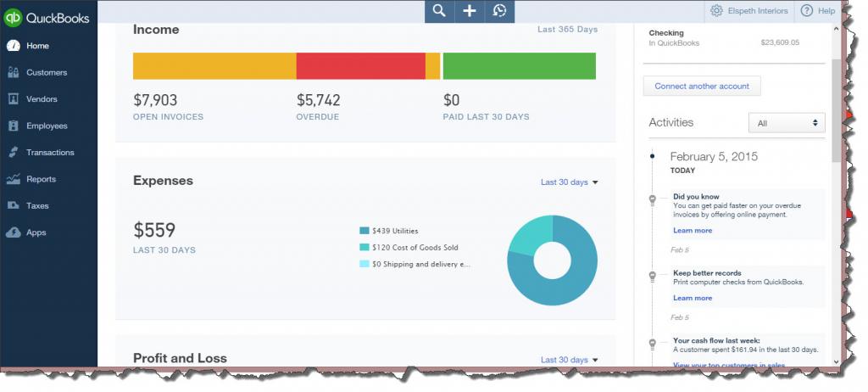Click the PAID LAST 30 DAYS label
Viewport: 868px width, 392px height.
pos(486,117)
